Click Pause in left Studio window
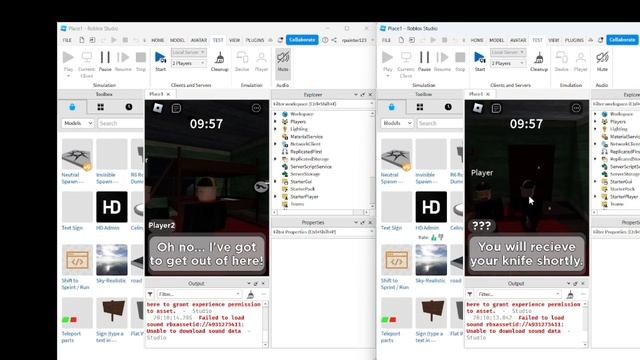640x360 pixels. click(105, 61)
